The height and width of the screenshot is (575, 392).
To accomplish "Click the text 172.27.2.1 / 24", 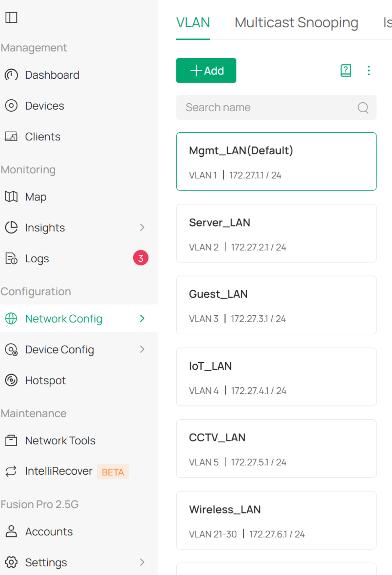I will tap(258, 247).
